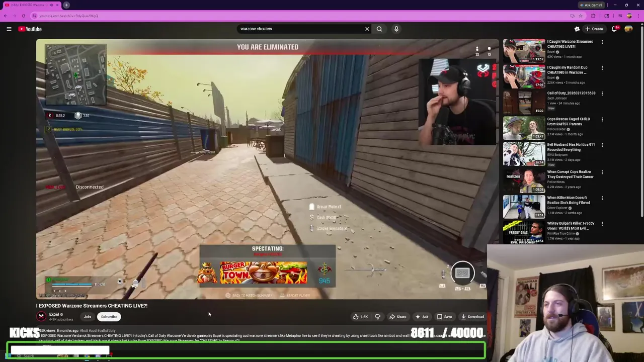The height and width of the screenshot is (362, 644).
Task: Subscribe to the Expel channel
Action: 109,317
